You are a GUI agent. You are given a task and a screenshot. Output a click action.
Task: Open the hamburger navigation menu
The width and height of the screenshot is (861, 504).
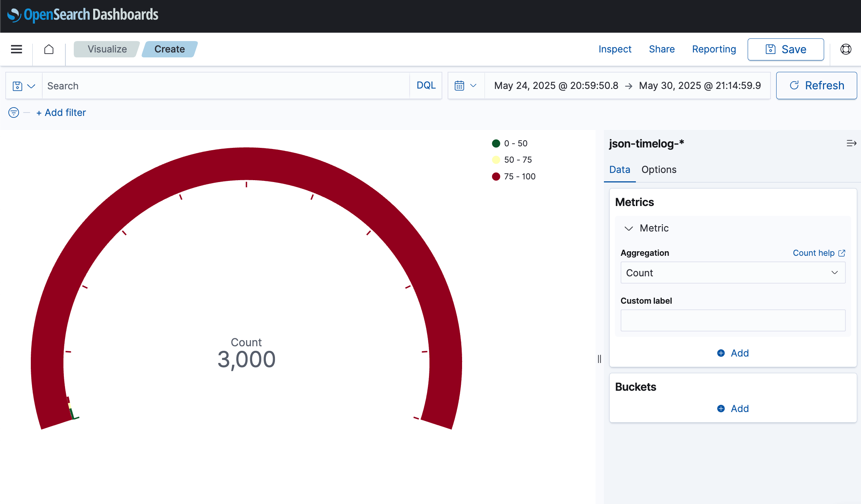click(16, 49)
